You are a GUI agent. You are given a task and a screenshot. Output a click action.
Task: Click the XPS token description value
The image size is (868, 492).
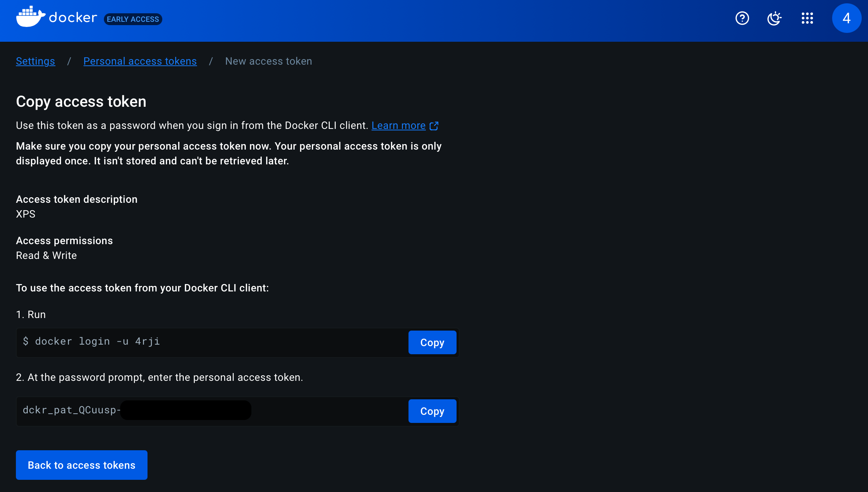(x=26, y=214)
